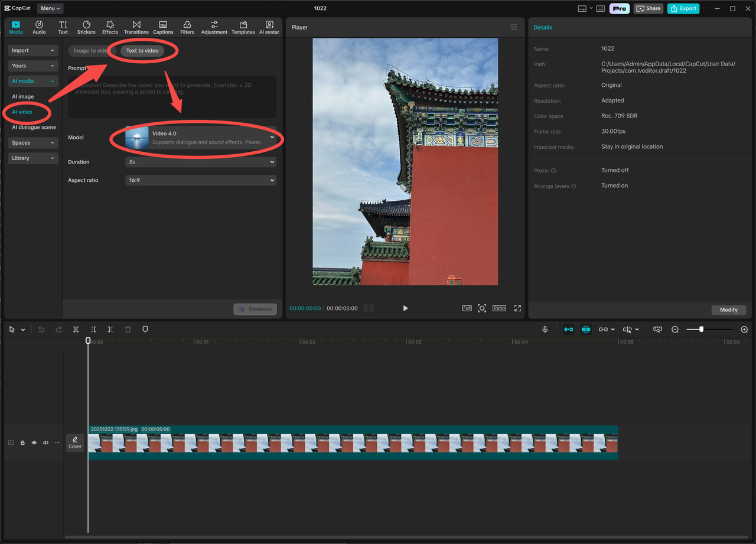The width and height of the screenshot is (756, 544).
Task: Open the Duration dropdown showing 8s
Action: tap(201, 161)
